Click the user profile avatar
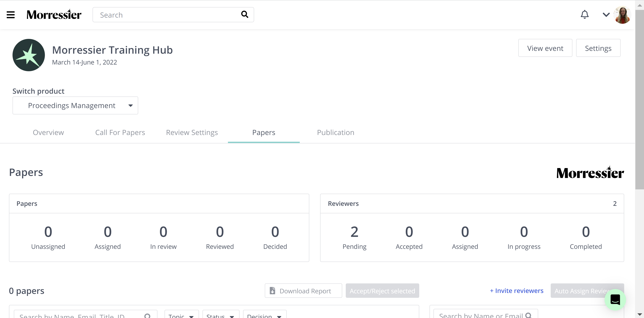The image size is (644, 318). click(622, 15)
